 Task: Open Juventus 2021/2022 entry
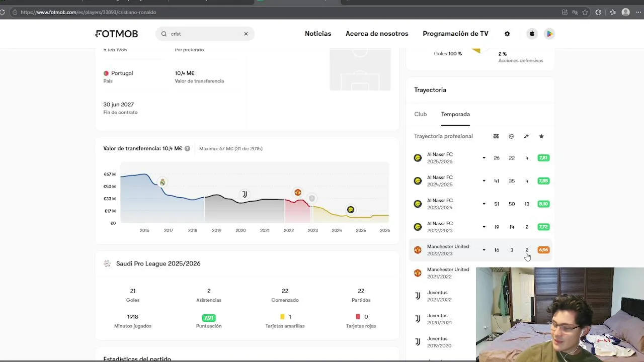pos(439,296)
